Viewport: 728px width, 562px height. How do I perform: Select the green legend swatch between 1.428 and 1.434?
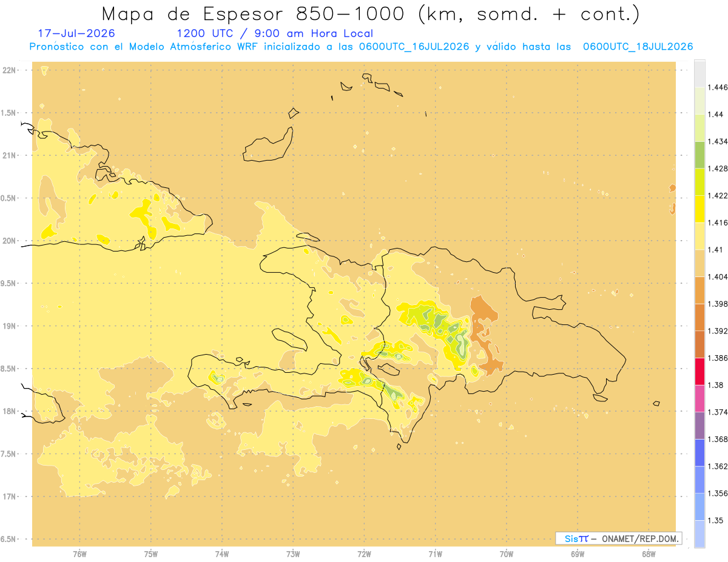(x=699, y=155)
